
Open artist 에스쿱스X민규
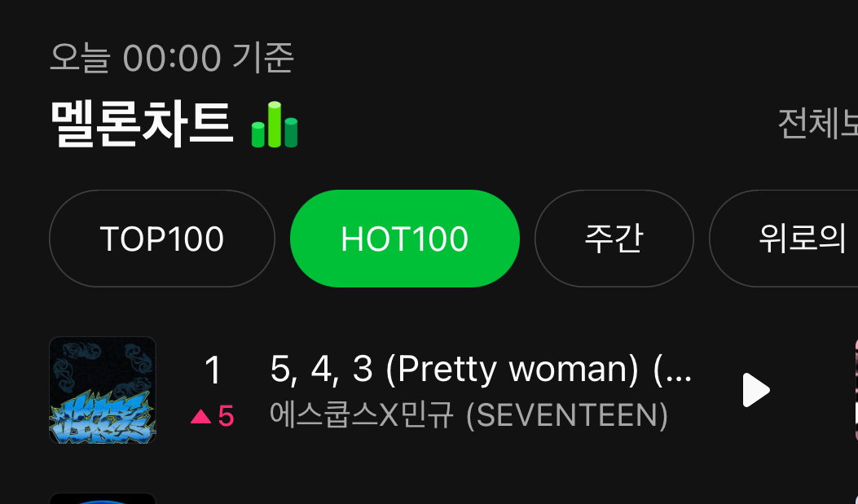pyautogui.click(x=363, y=415)
